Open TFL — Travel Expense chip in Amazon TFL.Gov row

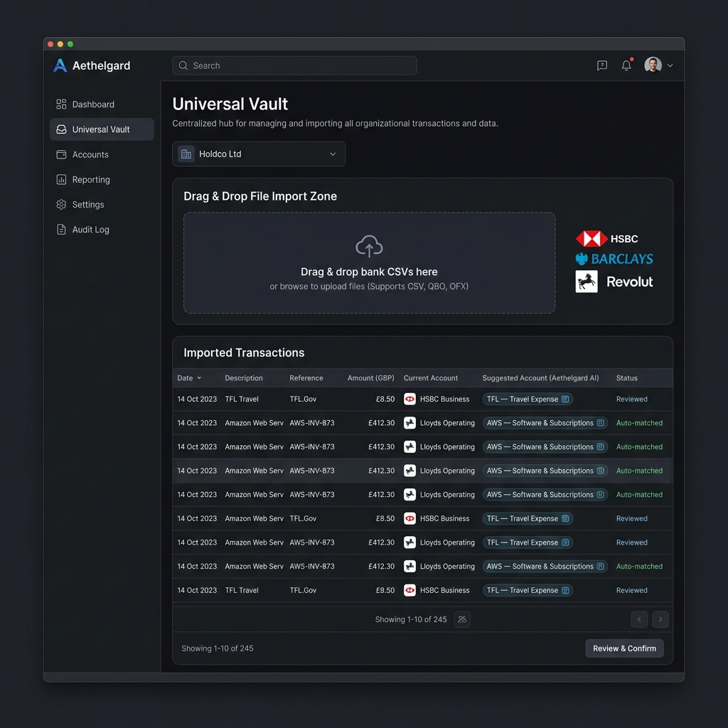pyautogui.click(x=528, y=518)
